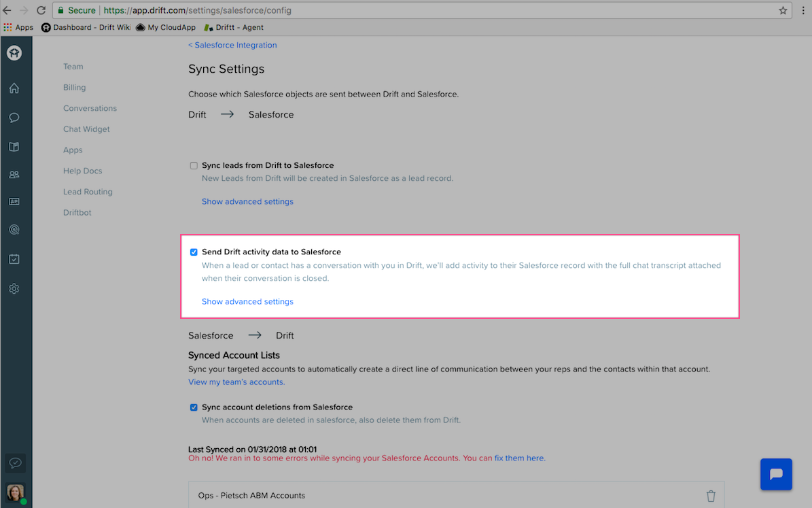The image size is (812, 508).
Task: Open My CloudApp bookmark
Action: [x=166, y=27]
